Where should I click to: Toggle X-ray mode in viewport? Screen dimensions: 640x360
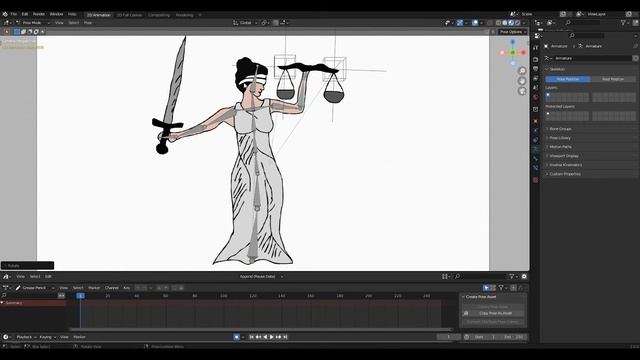point(490,23)
